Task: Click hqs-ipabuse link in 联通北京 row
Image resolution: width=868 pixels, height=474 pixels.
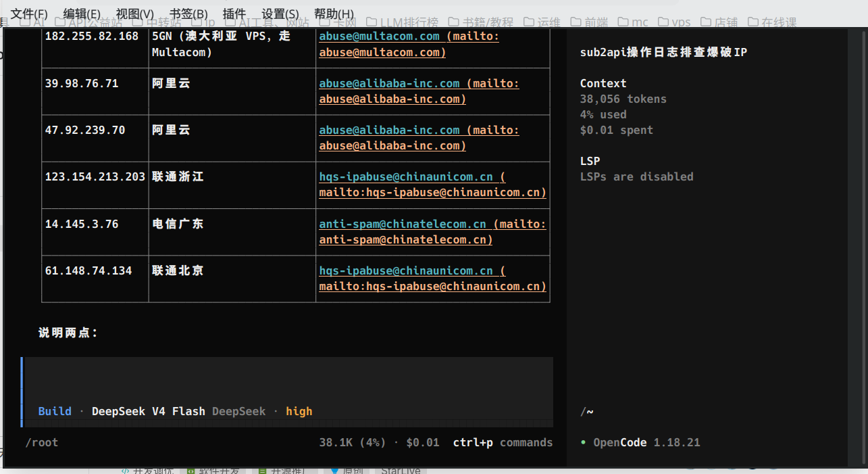Action: click(406, 270)
